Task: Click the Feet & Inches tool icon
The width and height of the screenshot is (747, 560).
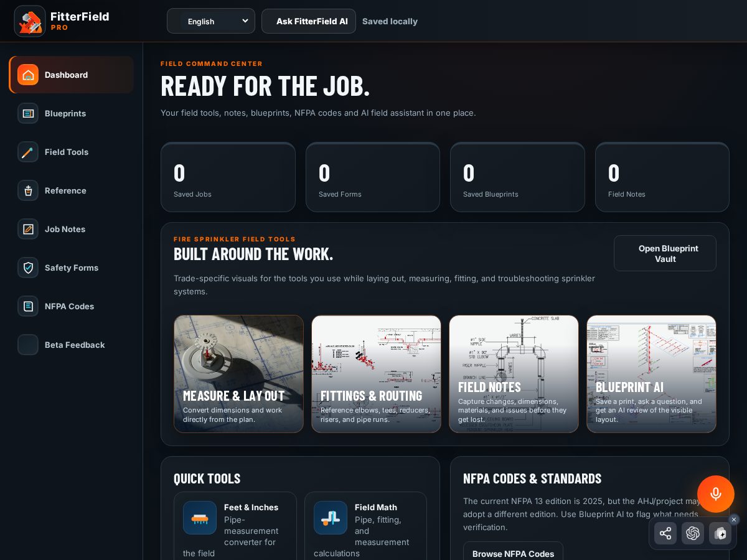Action: pyautogui.click(x=200, y=518)
